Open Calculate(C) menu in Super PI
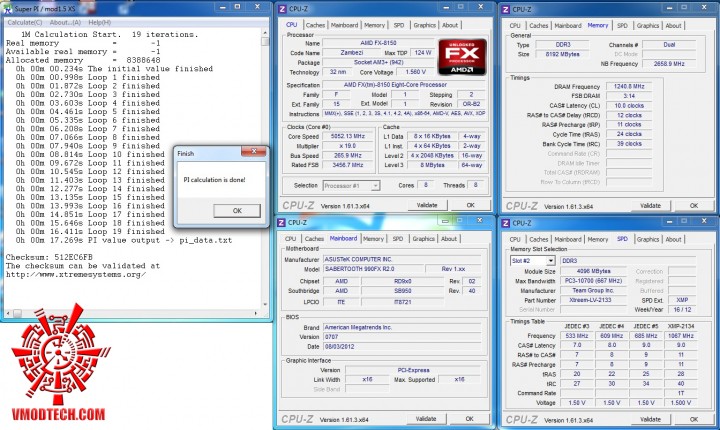 (25, 23)
